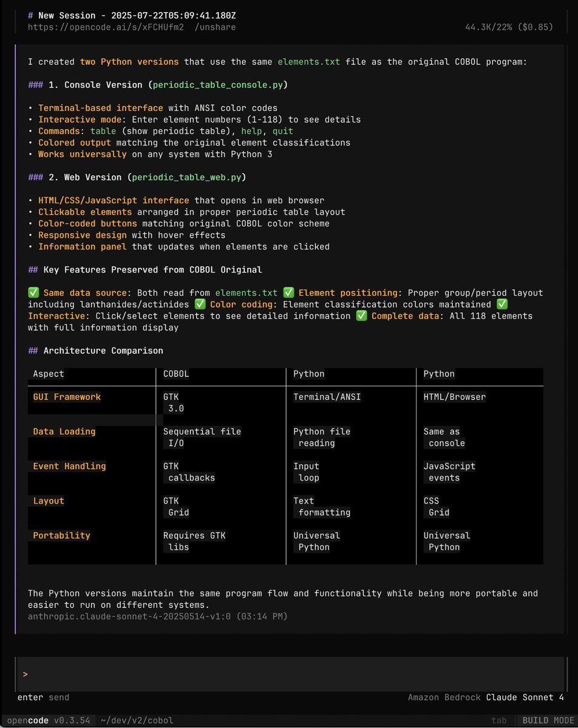Click the GTK 3.0 table cell

pos(174,403)
